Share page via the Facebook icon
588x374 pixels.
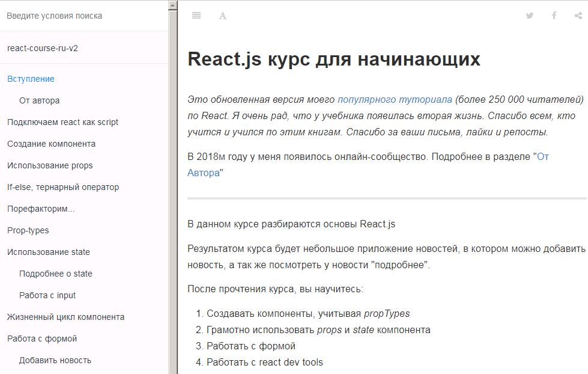click(554, 16)
